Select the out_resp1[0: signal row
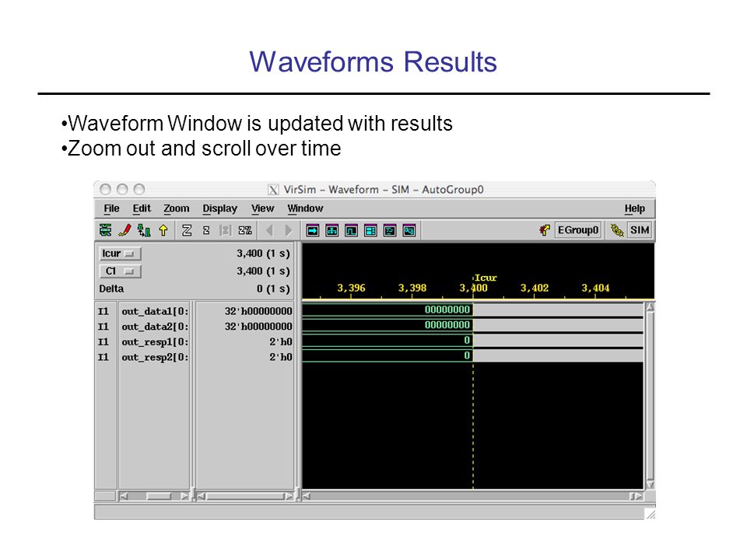747x560 pixels. [155, 342]
